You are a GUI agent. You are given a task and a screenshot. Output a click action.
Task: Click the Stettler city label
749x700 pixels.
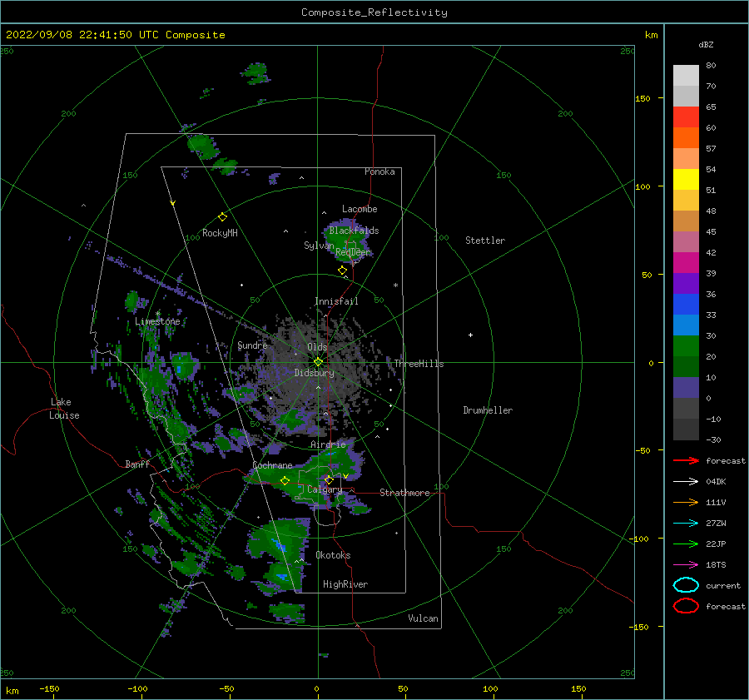tap(485, 241)
